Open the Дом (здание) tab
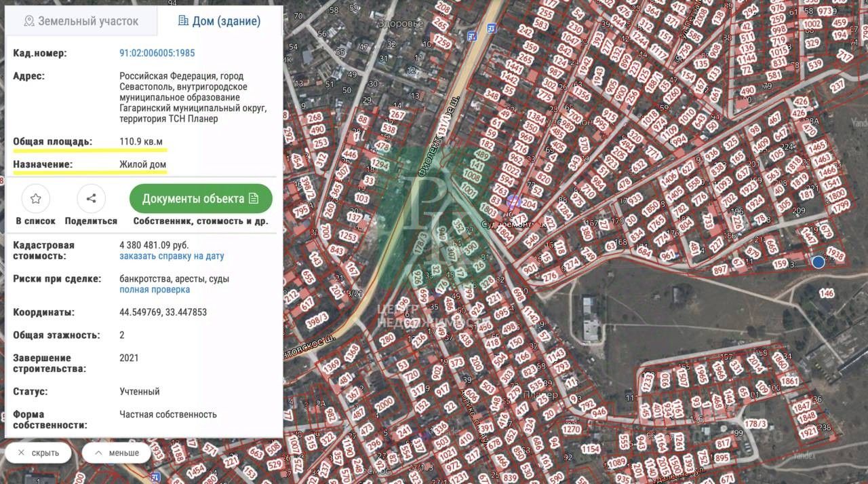The width and height of the screenshot is (868, 484). [219, 21]
